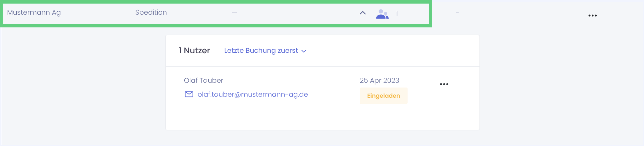This screenshot has width=644, height=146.
Task: Click the dash cell right of Spedition
Action: tap(234, 12)
